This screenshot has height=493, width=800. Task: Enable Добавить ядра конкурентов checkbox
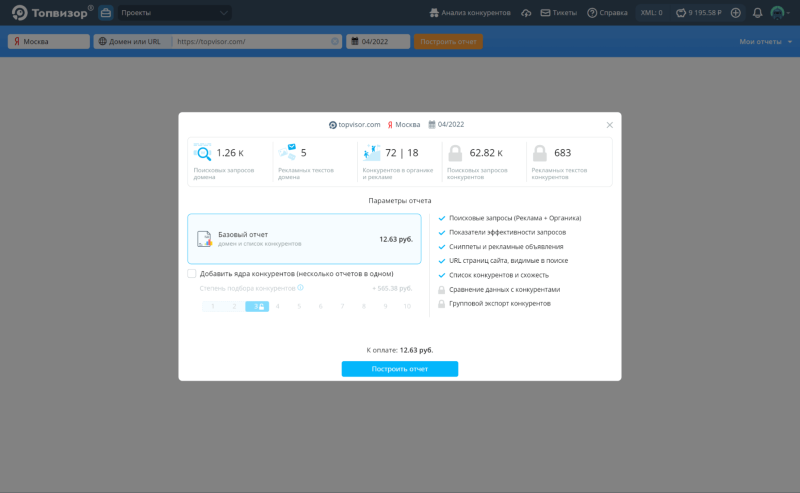click(192, 273)
